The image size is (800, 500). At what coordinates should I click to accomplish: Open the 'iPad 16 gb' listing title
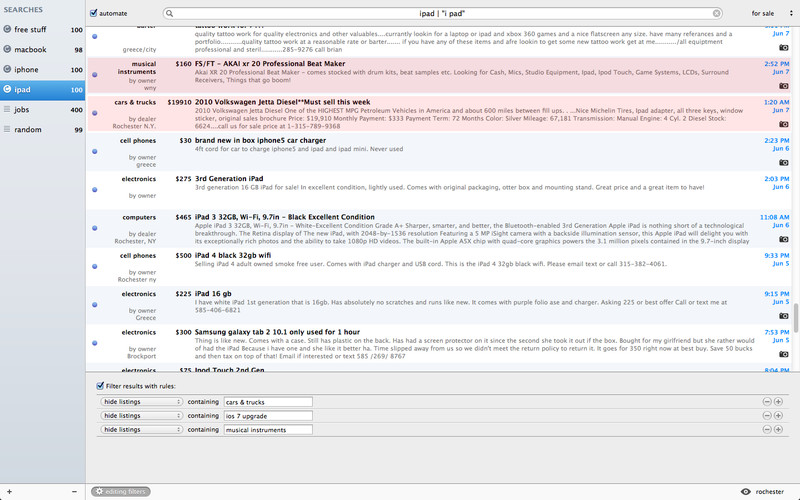(x=213, y=293)
